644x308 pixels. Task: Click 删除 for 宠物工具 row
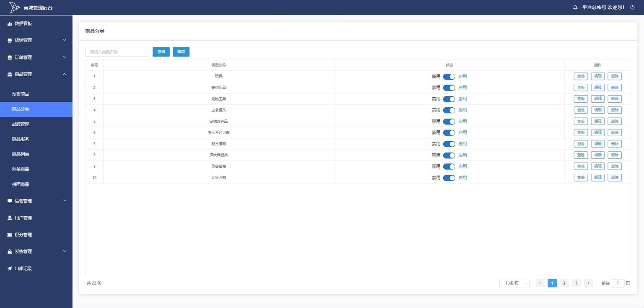point(615,99)
